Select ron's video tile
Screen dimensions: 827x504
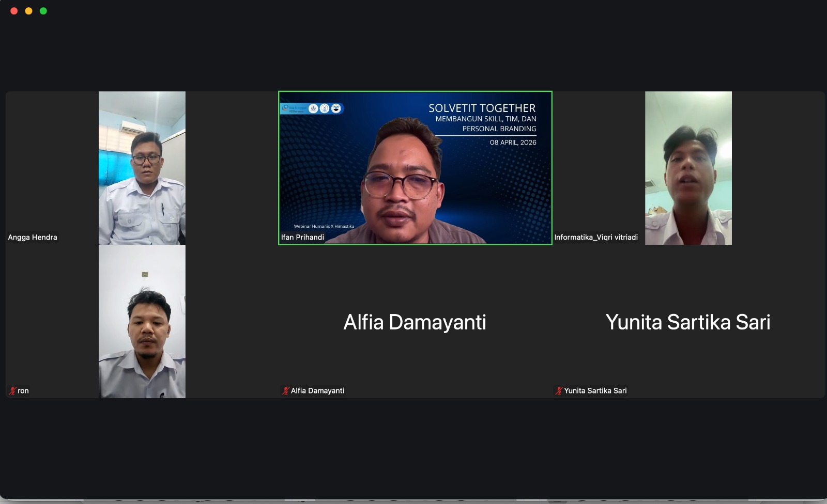[142, 321]
